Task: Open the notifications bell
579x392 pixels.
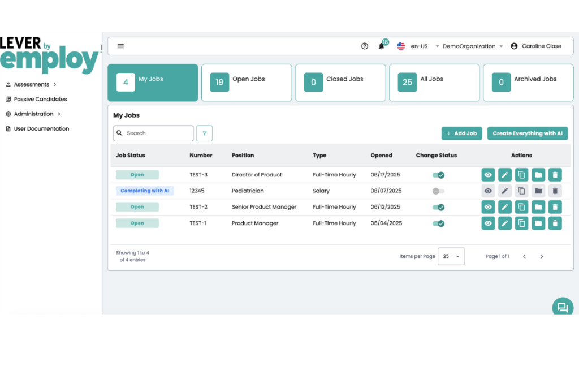Action: (x=382, y=46)
